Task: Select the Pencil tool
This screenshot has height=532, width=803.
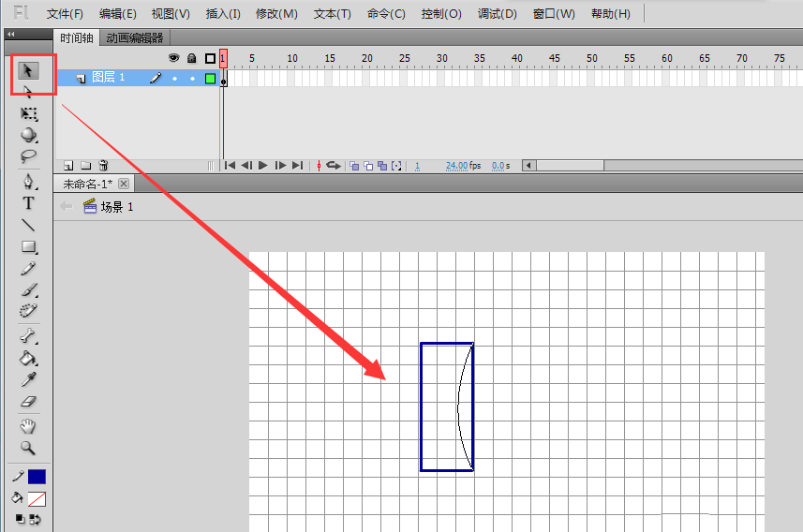Action: click(x=29, y=268)
